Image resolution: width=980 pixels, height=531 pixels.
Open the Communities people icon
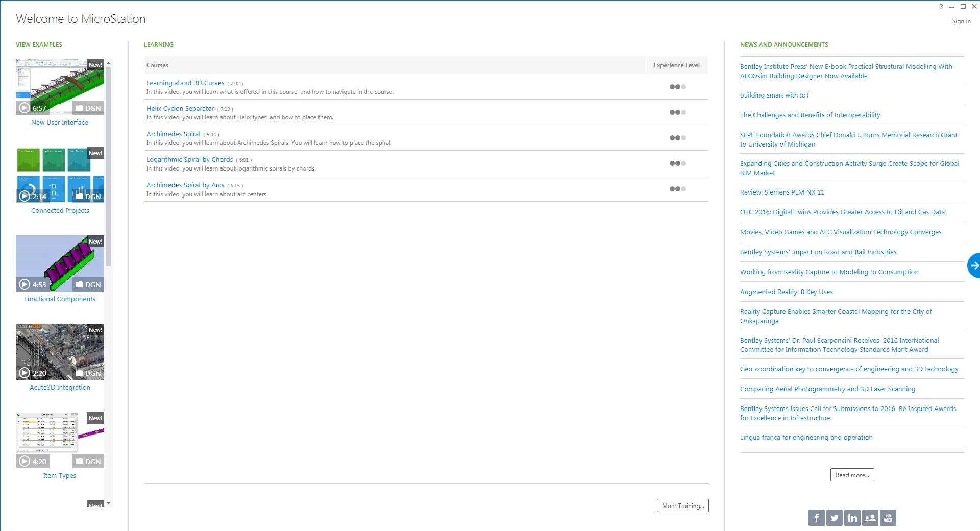point(870,518)
